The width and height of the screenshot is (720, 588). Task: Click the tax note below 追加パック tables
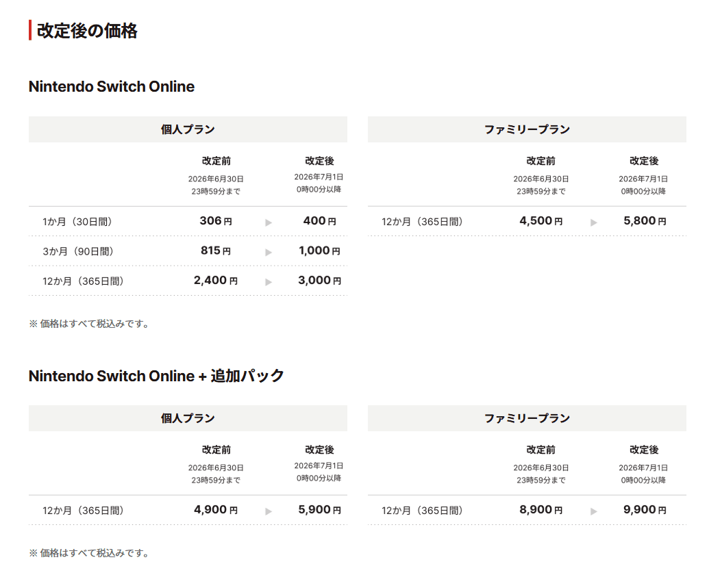[x=89, y=553]
